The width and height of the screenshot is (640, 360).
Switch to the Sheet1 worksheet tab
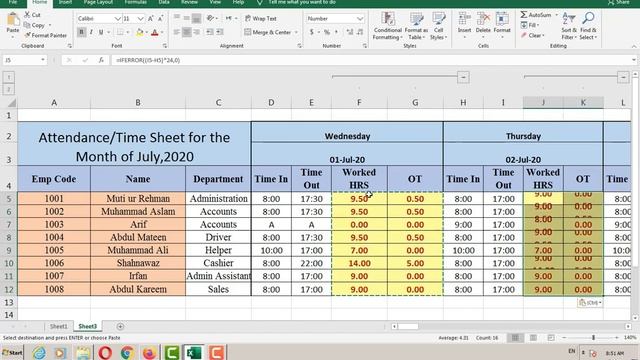[x=58, y=327]
